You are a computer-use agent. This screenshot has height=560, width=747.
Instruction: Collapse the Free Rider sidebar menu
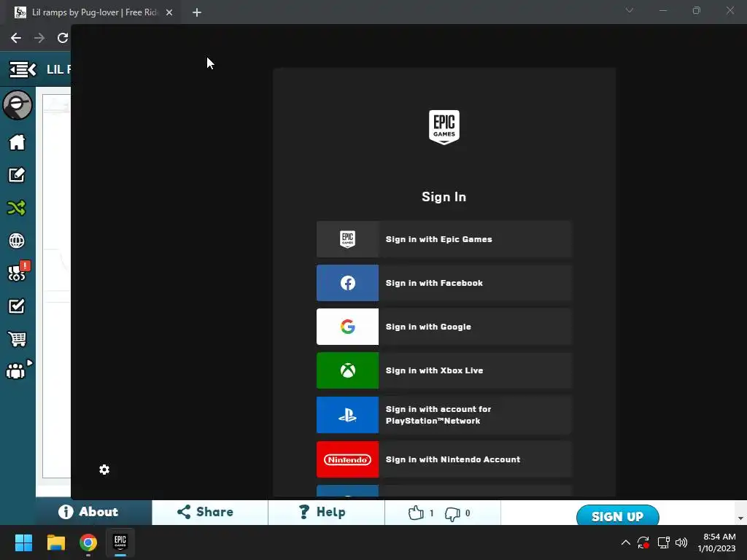coord(23,69)
